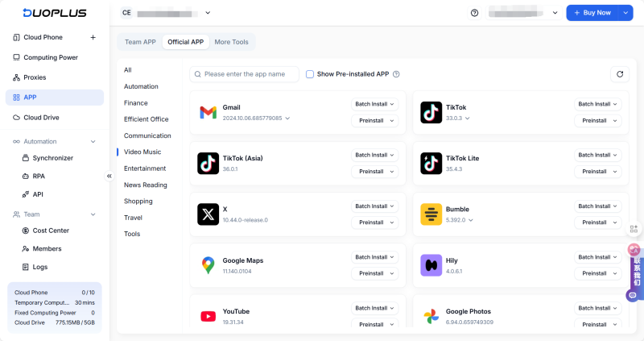Viewport: 644px width, 341px height.
Task: Click the Buy Now button
Action: [x=592, y=13]
